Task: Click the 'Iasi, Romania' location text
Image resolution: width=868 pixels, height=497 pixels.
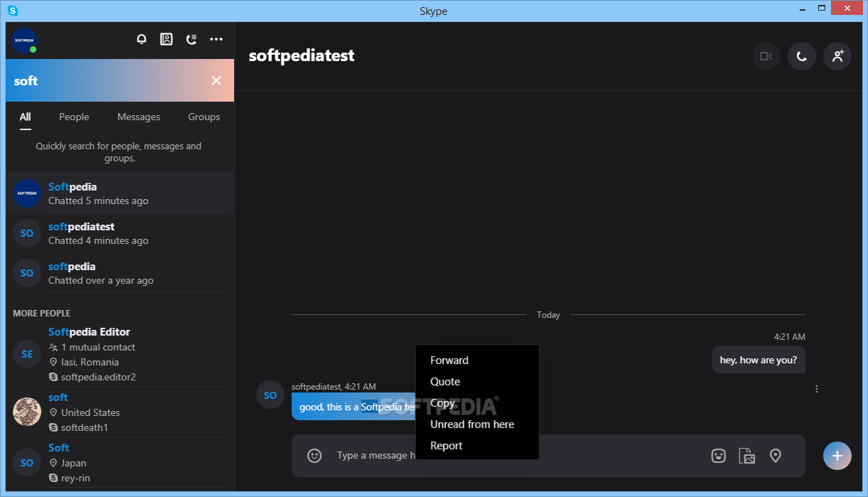Action: tap(90, 362)
